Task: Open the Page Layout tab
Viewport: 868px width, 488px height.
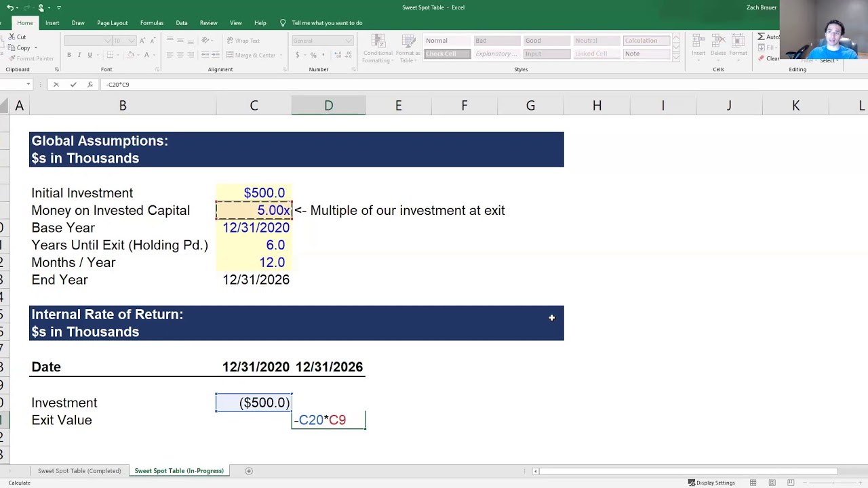Action: (112, 23)
